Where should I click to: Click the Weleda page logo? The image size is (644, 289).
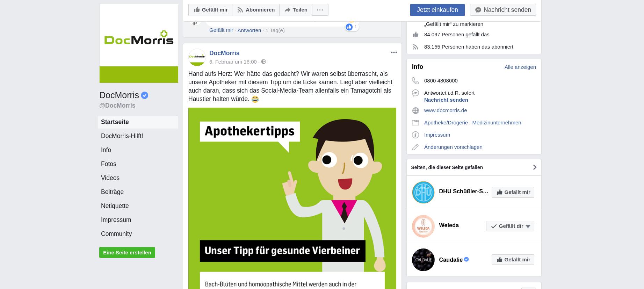pos(423,226)
